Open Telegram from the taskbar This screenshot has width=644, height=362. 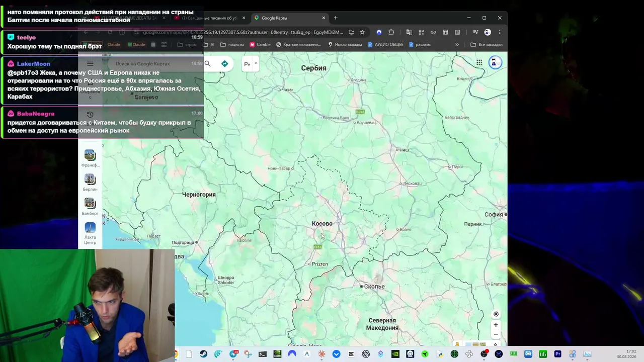click(x=233, y=354)
